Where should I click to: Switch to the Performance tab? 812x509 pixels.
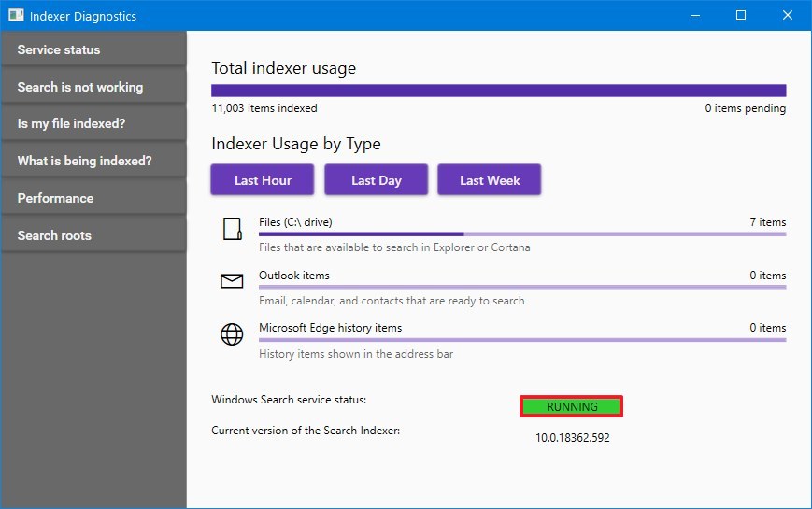tap(93, 198)
